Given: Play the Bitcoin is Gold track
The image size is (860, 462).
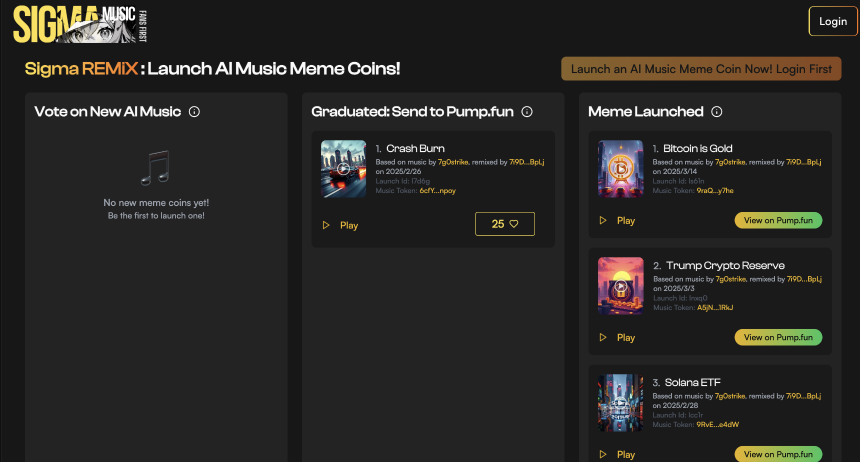Looking at the screenshot, I should click(x=617, y=220).
